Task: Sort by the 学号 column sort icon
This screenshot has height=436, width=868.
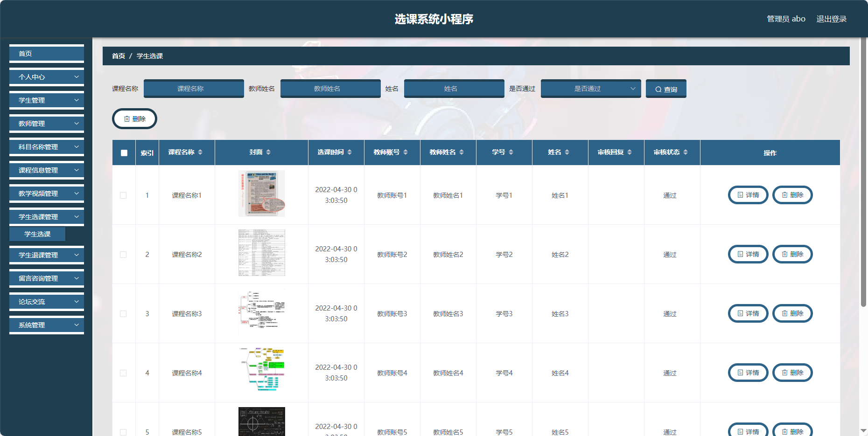Action: coord(511,152)
